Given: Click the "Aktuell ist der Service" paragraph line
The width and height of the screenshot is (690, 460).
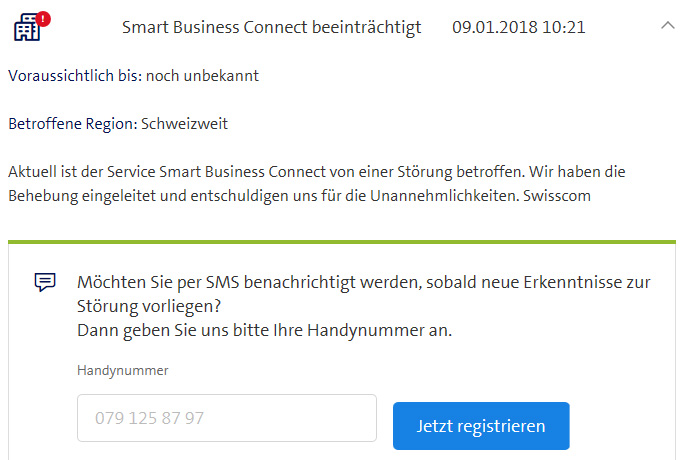Looking at the screenshot, I should pos(317,172).
